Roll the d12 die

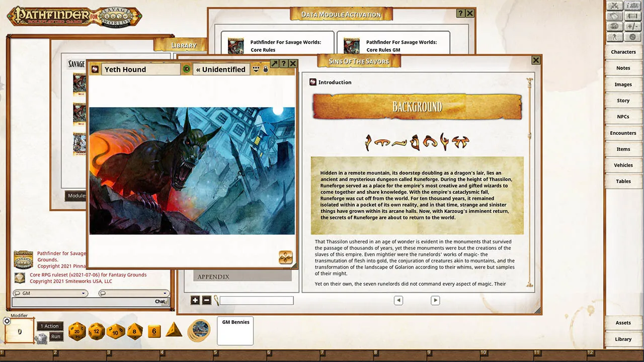click(x=97, y=331)
